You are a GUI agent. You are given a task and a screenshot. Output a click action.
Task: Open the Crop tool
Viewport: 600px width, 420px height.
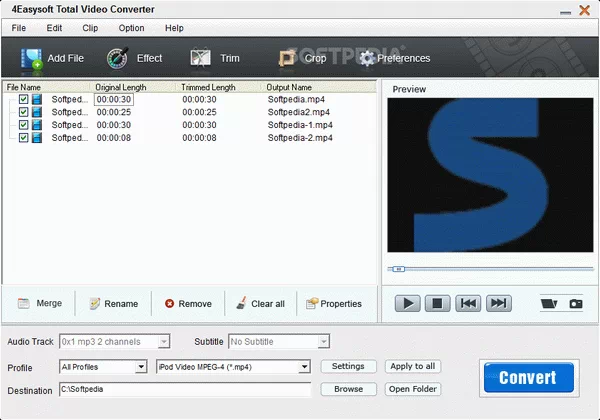289,58
